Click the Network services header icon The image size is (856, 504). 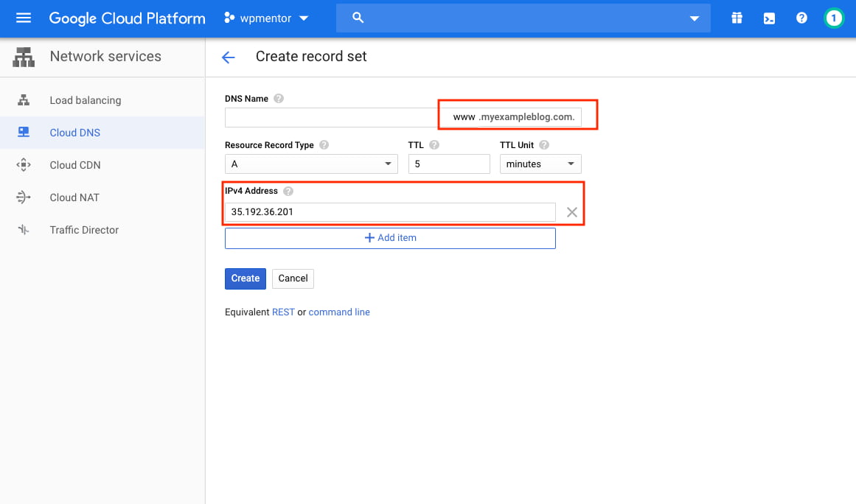point(24,57)
